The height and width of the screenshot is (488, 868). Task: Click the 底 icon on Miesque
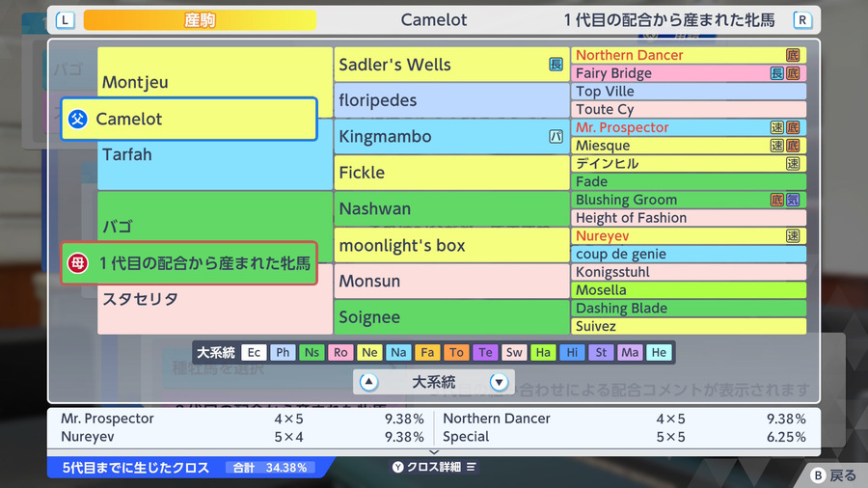[x=793, y=146]
